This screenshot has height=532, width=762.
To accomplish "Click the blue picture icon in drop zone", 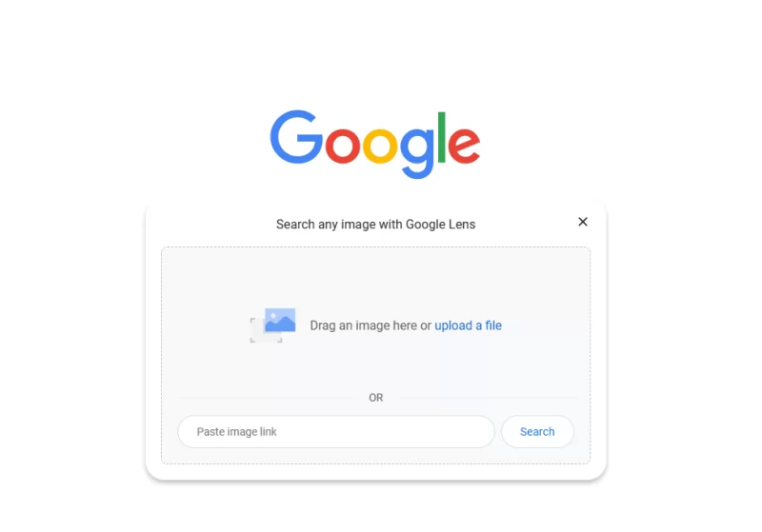I will [280, 320].
